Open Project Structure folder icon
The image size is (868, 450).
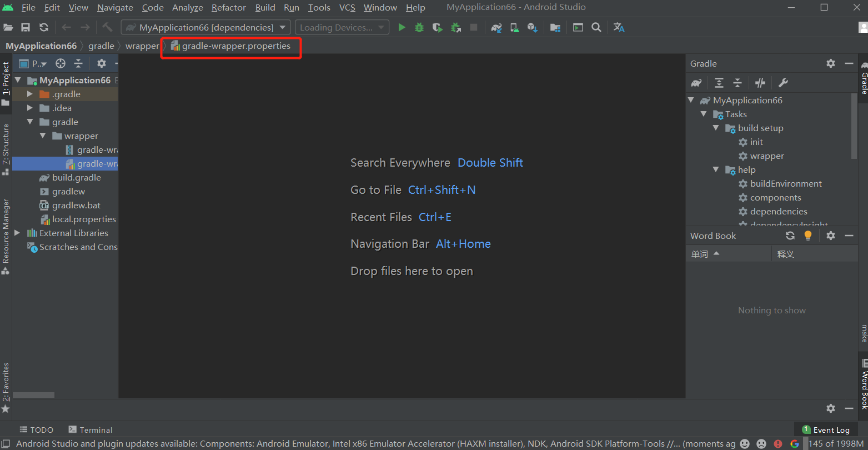[555, 27]
